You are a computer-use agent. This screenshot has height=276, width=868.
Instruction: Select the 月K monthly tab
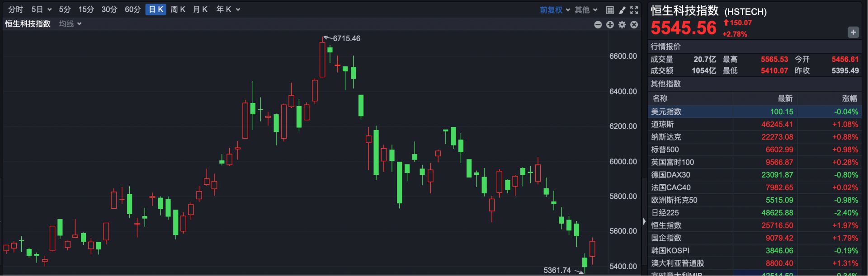tap(200, 9)
